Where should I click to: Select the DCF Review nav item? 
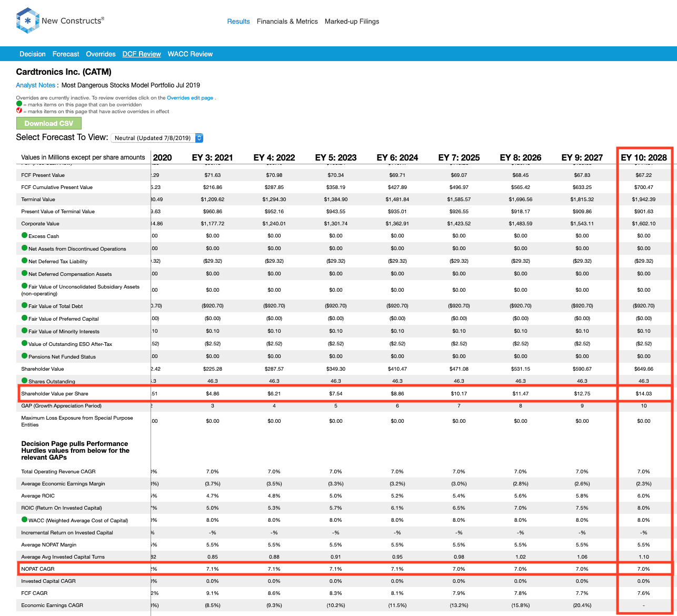click(142, 54)
